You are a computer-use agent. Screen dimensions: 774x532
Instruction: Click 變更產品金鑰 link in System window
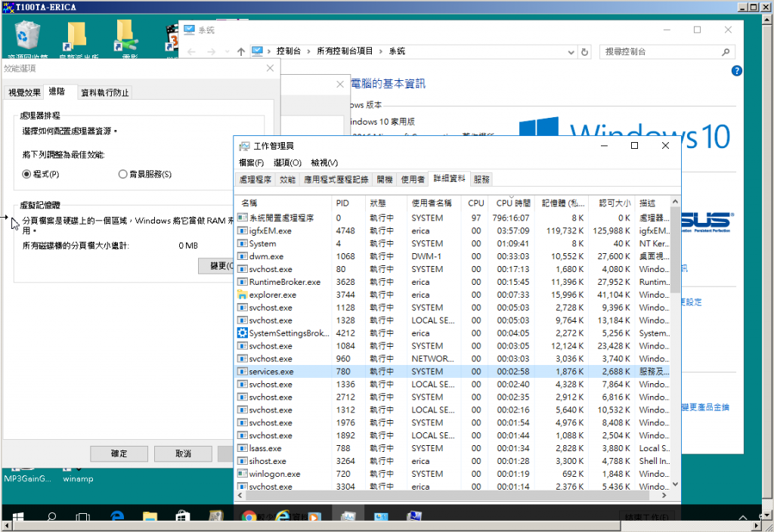click(x=705, y=407)
